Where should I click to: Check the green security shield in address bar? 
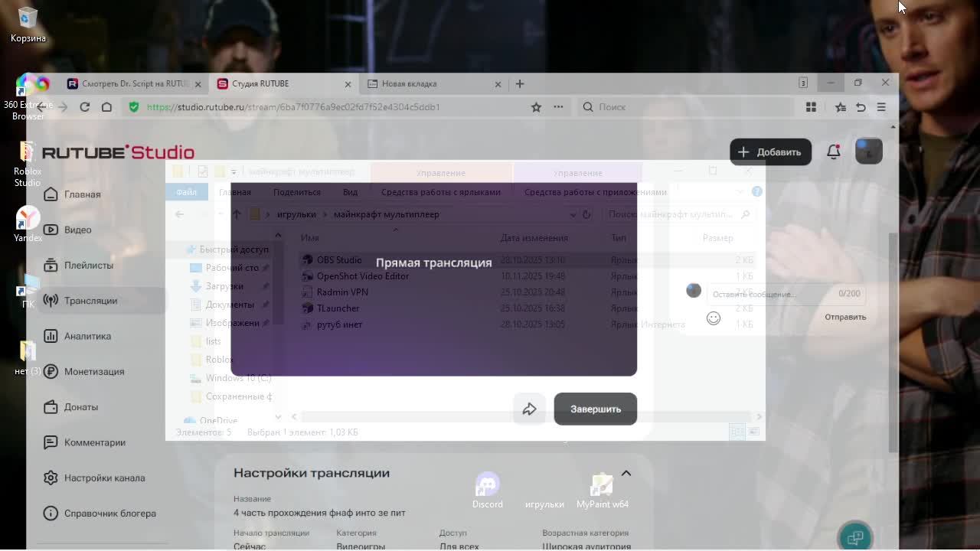point(134,107)
